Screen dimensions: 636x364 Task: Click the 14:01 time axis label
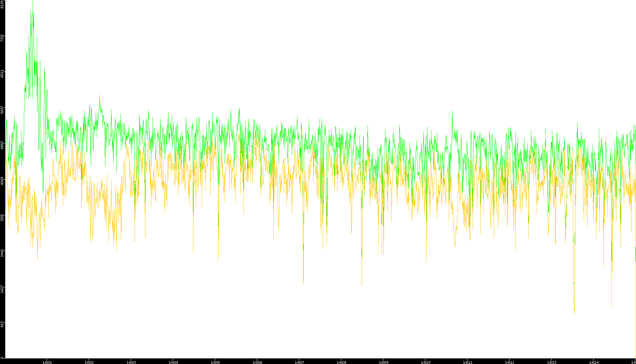tap(47, 362)
